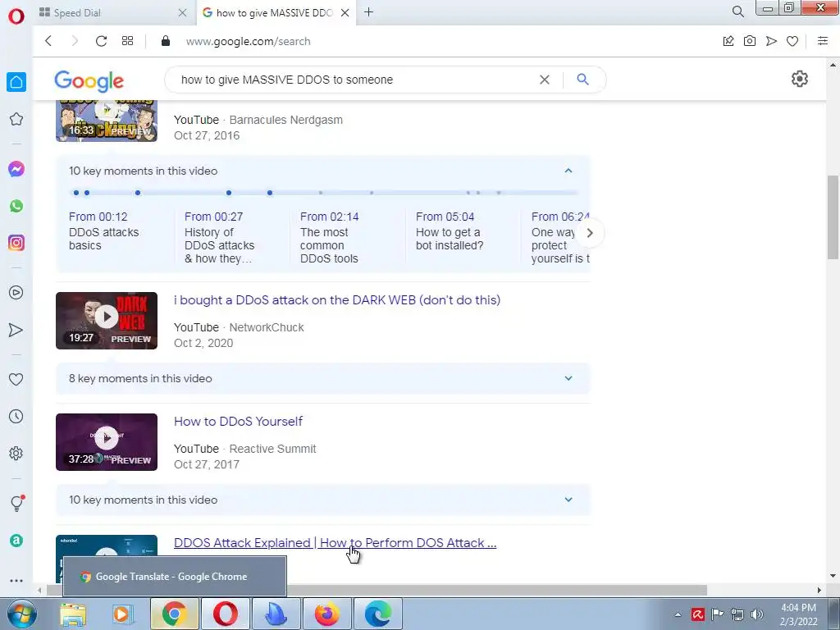Open the How to DDoS Yourself link
This screenshot has height=630, width=840.
[x=239, y=422]
